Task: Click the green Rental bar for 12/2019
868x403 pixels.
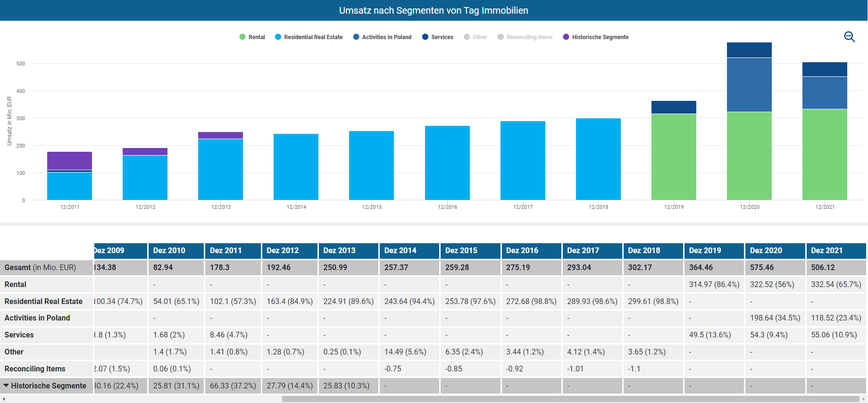Action: [x=674, y=156]
